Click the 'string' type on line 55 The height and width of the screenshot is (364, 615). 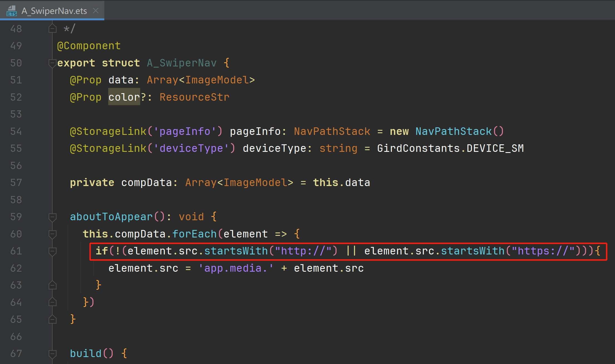point(338,148)
